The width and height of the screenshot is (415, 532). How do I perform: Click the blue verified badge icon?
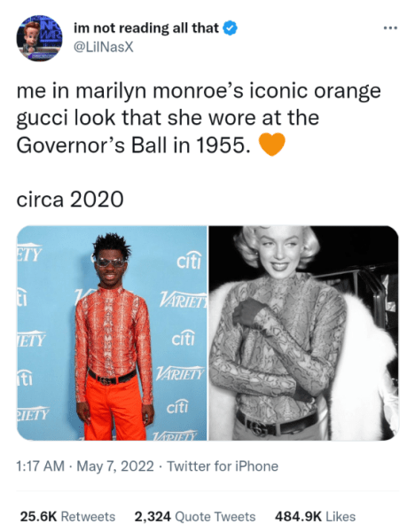pyautogui.click(x=230, y=28)
